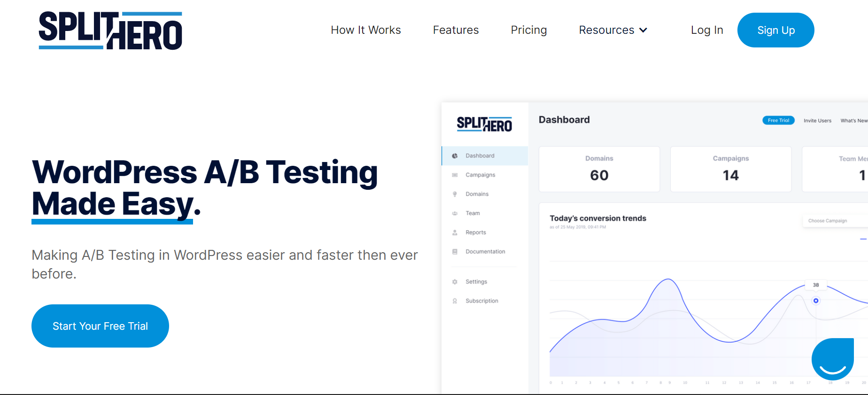868x395 pixels.
Task: Select Dashboard in the preview sidebar
Action: 485,156
